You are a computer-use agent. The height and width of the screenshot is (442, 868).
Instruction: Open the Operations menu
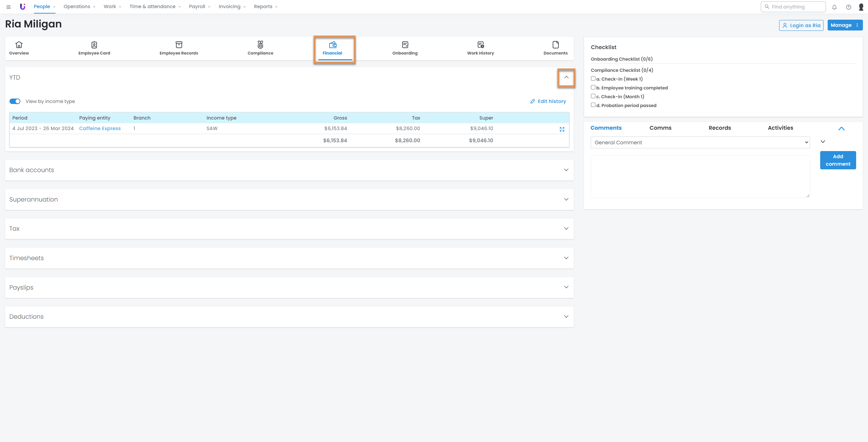pyautogui.click(x=79, y=7)
